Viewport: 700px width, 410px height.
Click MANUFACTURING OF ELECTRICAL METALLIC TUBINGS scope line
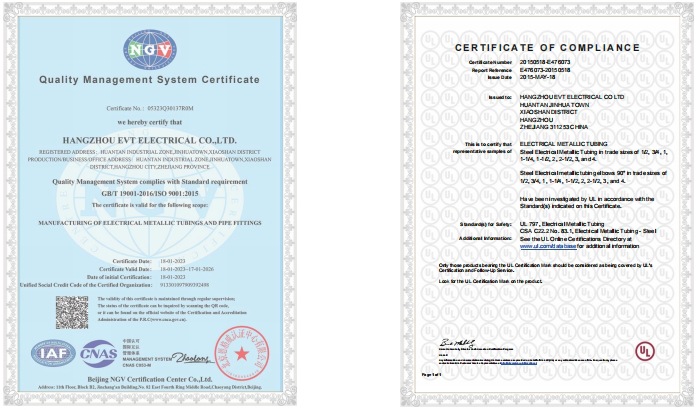tap(150, 222)
